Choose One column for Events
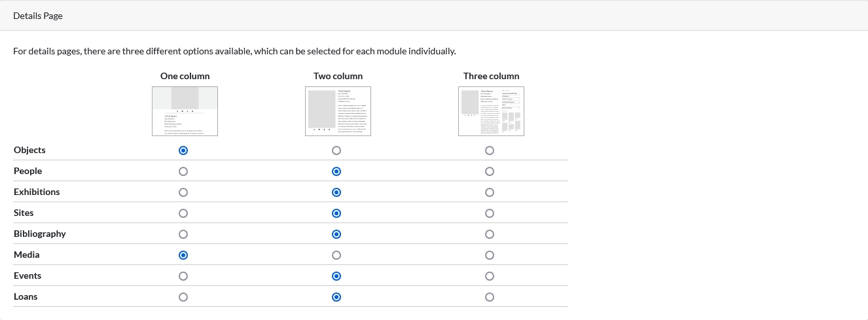 [x=183, y=276]
